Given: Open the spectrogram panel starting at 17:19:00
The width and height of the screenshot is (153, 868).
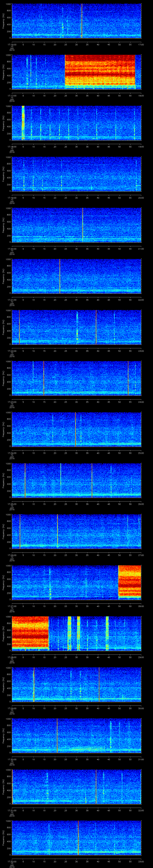Looking at the screenshot, I should click(x=76, y=174).
